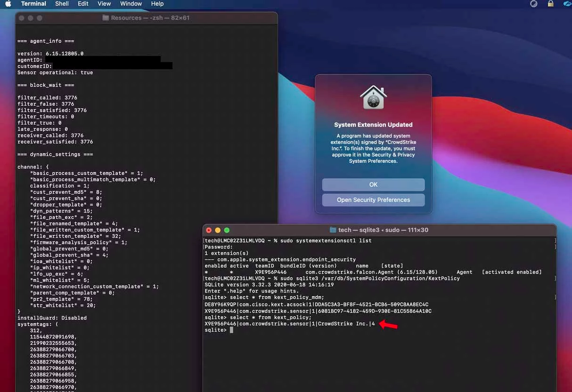
Task: Click the 'receiver_called: 3776' line
Action: (x=50, y=136)
